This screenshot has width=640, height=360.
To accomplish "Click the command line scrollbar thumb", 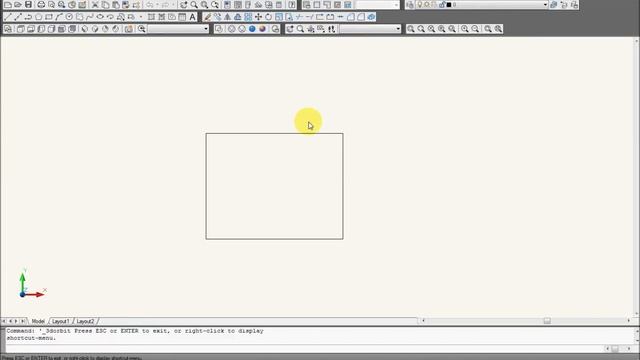I will point(615,349).
